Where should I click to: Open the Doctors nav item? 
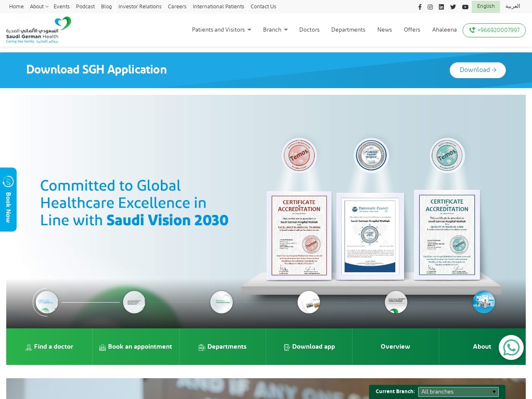point(309,30)
